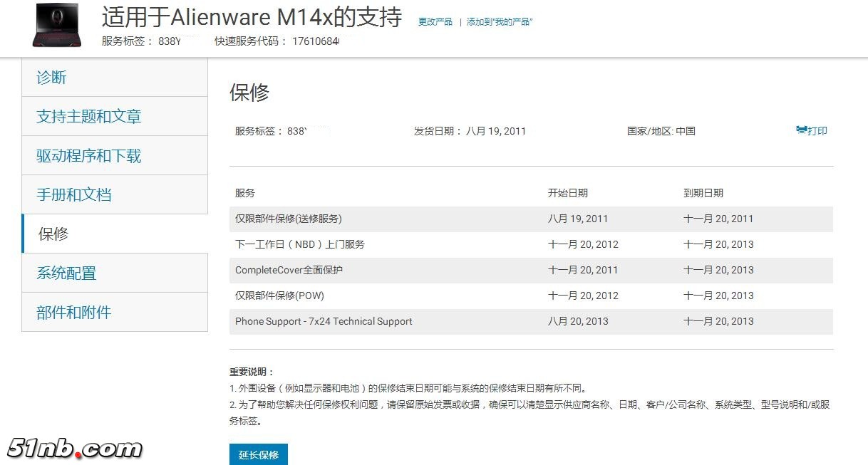Select the 保修 sidebar tab
The image size is (868, 465).
(x=115, y=234)
